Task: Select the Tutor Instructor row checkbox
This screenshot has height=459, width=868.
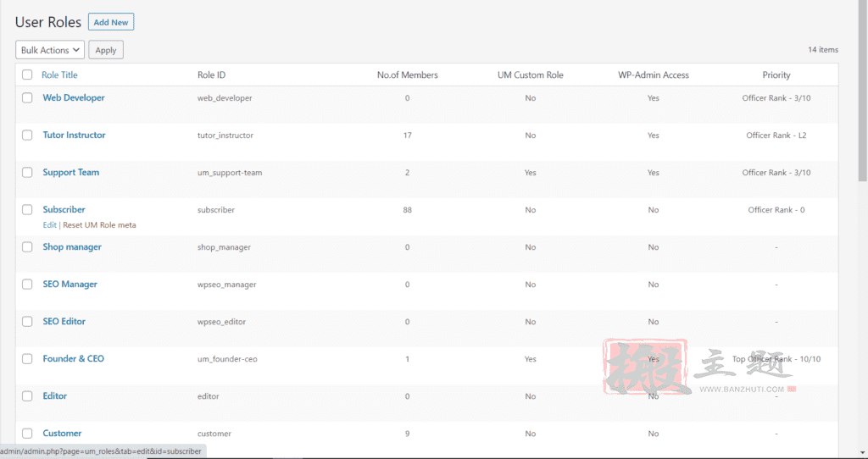Action: tap(27, 135)
